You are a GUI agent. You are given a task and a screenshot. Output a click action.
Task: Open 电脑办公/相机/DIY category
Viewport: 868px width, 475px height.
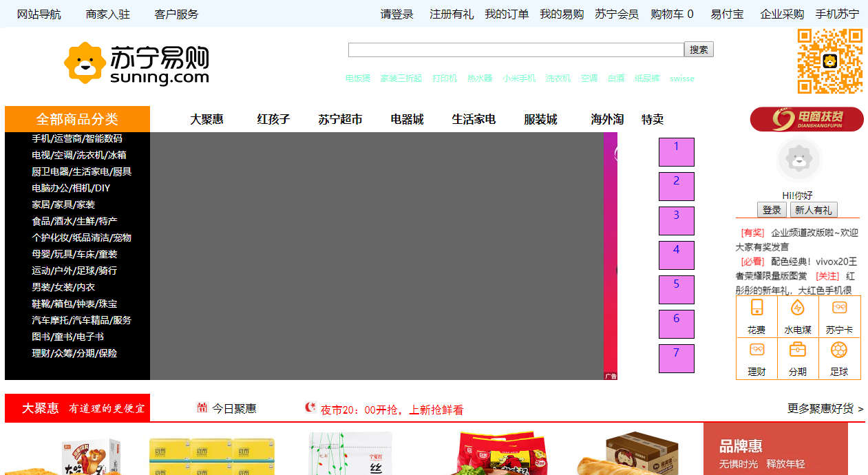(x=71, y=188)
